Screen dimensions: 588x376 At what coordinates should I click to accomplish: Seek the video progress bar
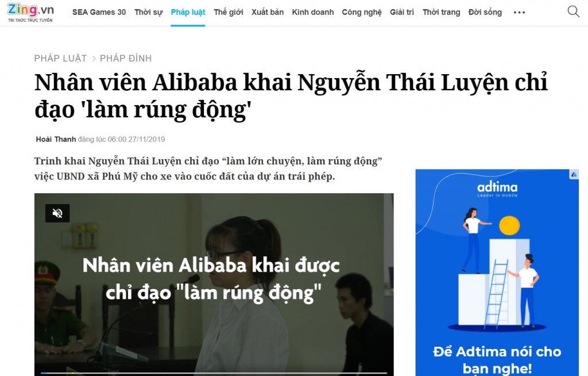click(x=214, y=373)
